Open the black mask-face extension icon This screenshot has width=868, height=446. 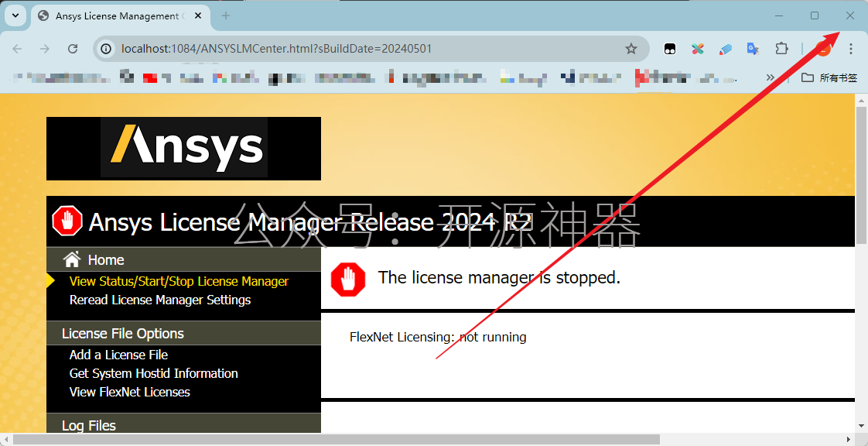tap(670, 49)
